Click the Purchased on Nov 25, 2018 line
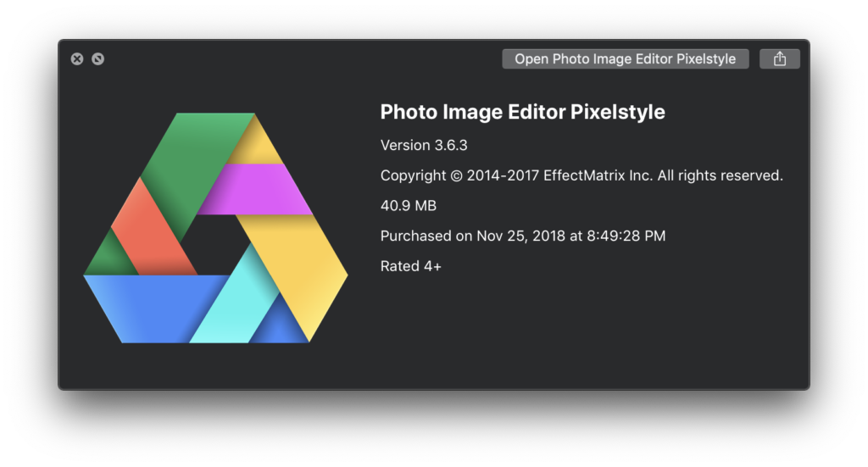 (522, 236)
